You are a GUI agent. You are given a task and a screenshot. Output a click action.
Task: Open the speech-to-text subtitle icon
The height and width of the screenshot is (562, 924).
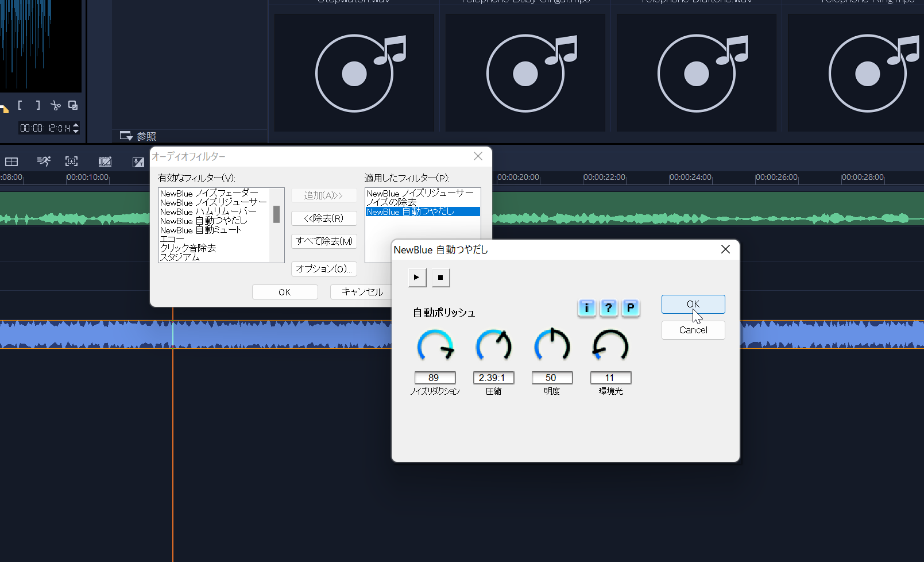click(138, 161)
